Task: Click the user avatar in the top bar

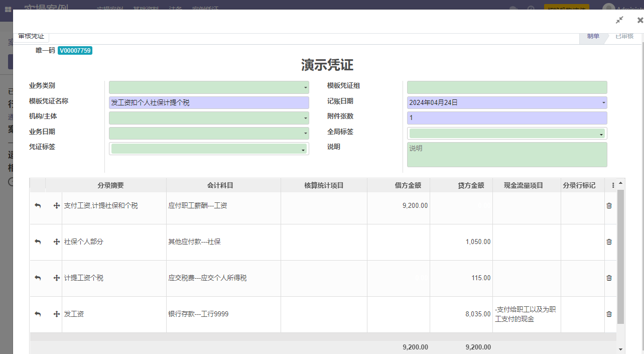Action: (x=608, y=10)
